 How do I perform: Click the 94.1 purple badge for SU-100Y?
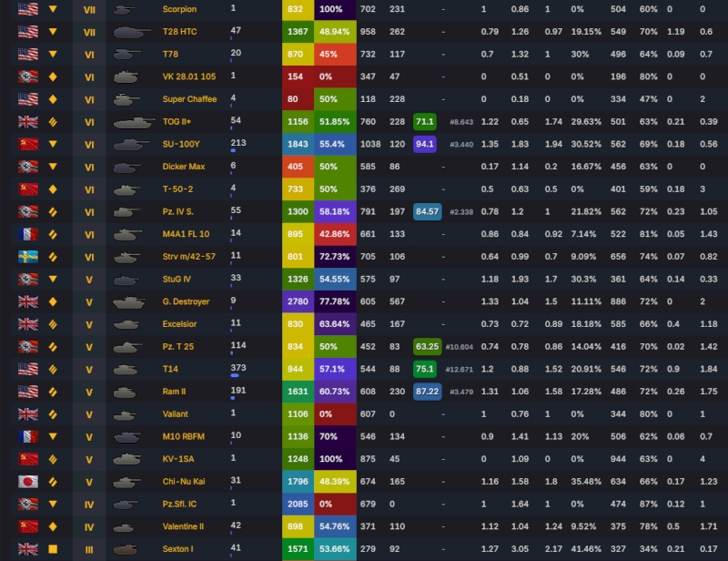425,144
